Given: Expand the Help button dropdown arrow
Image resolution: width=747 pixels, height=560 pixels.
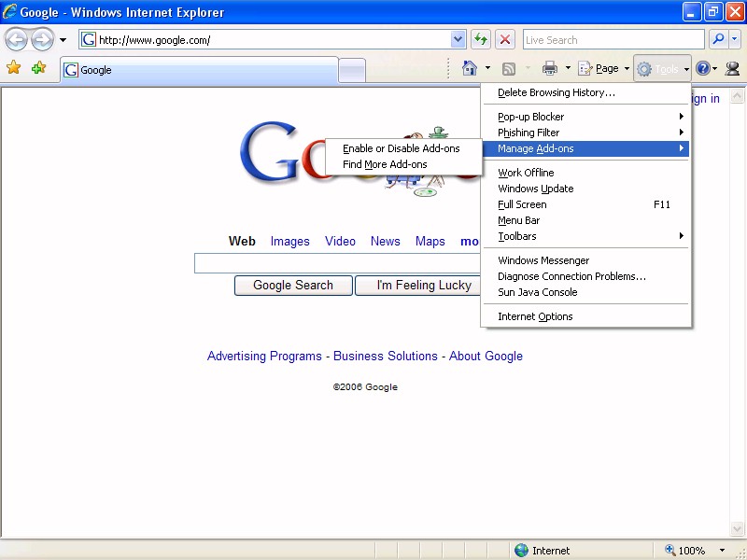Looking at the screenshot, I should (715, 69).
